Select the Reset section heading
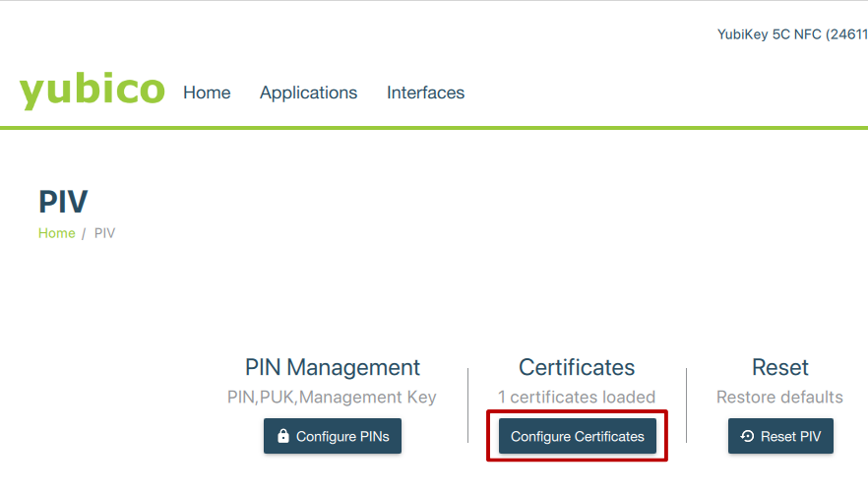This screenshot has width=868, height=494. [x=779, y=367]
